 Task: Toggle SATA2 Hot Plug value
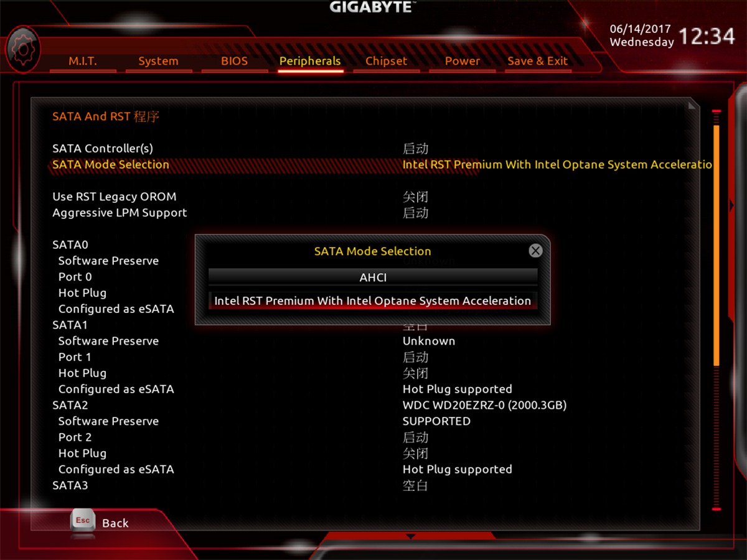[x=415, y=454]
